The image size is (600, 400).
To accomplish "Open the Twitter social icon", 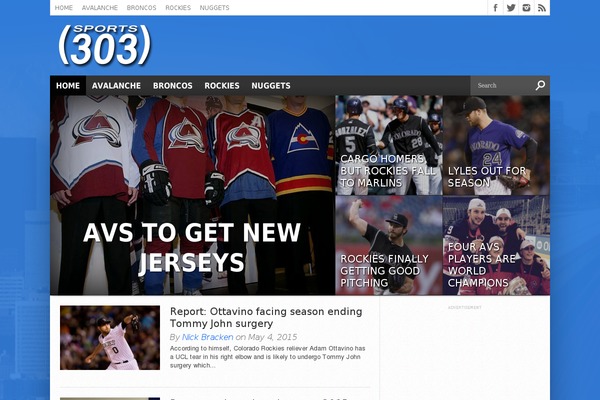I will click(x=511, y=8).
